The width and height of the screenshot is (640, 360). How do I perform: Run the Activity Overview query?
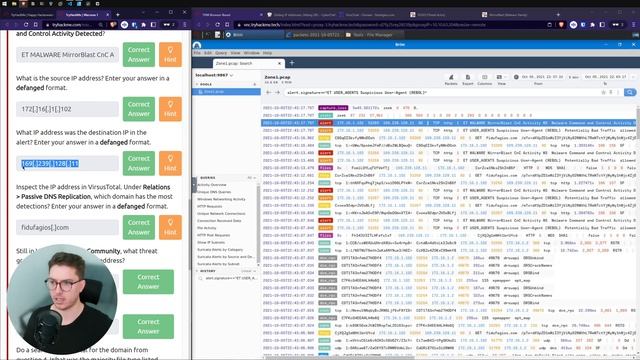[x=212, y=185]
